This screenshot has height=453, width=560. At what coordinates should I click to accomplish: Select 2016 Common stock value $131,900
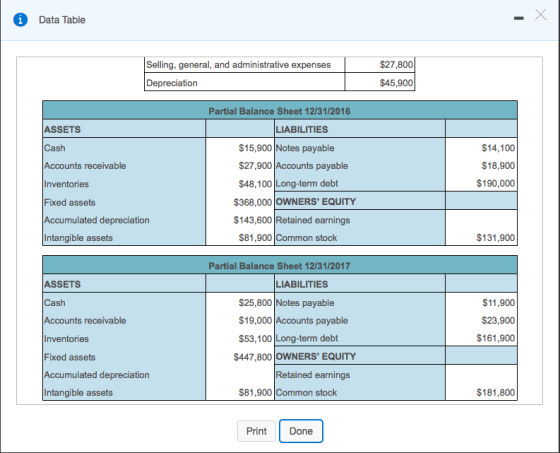click(495, 238)
